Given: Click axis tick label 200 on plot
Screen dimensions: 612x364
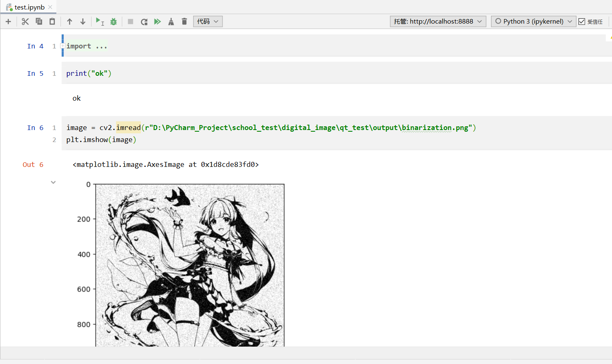Looking at the screenshot, I should pos(84,219).
